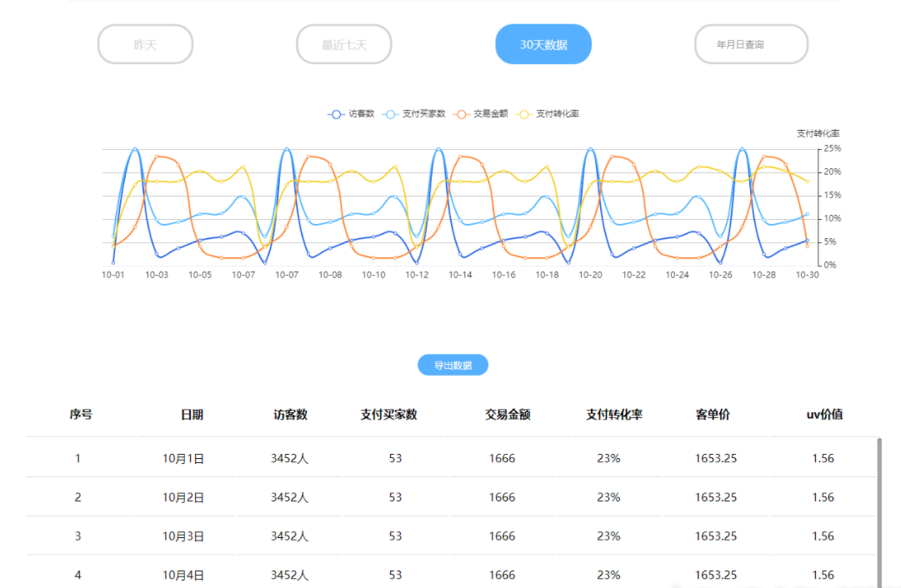Click the 导出数据 export button

[453, 365]
